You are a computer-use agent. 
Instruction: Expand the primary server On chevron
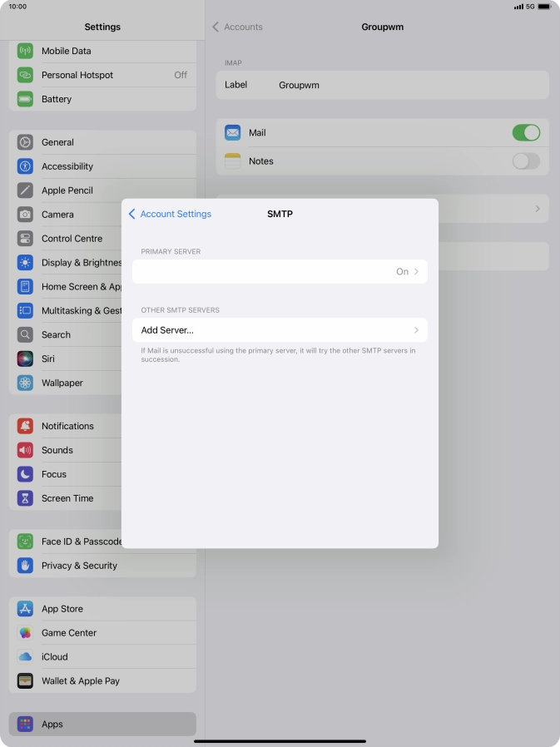pyautogui.click(x=415, y=272)
